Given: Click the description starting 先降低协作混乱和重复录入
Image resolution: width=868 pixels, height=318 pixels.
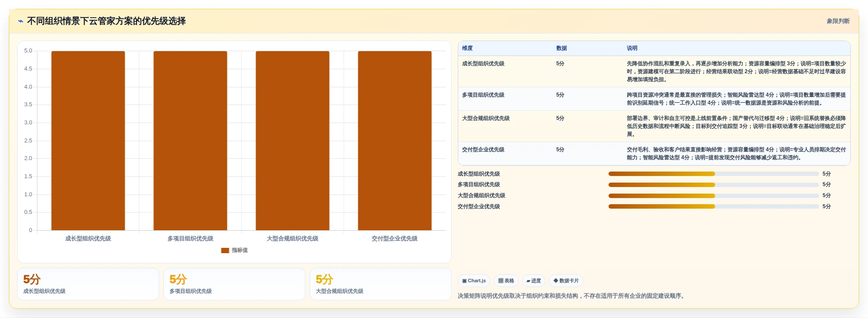Looking at the screenshot, I should [x=736, y=71].
